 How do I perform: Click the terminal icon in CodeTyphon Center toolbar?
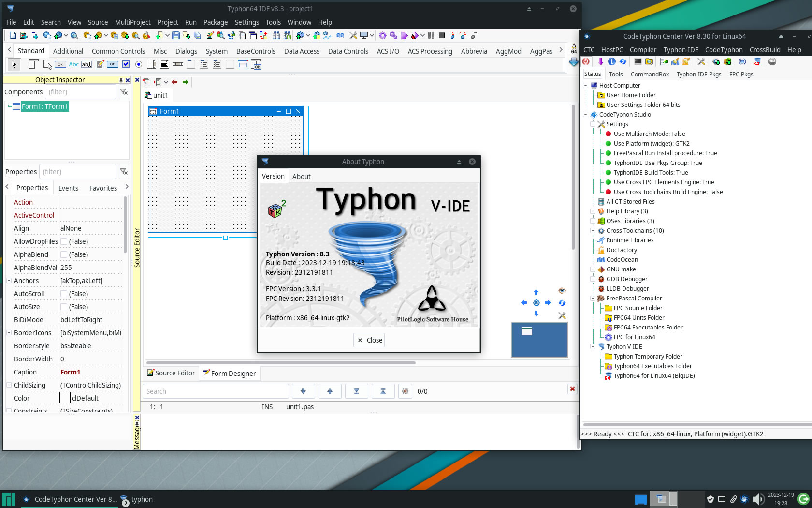638,61
